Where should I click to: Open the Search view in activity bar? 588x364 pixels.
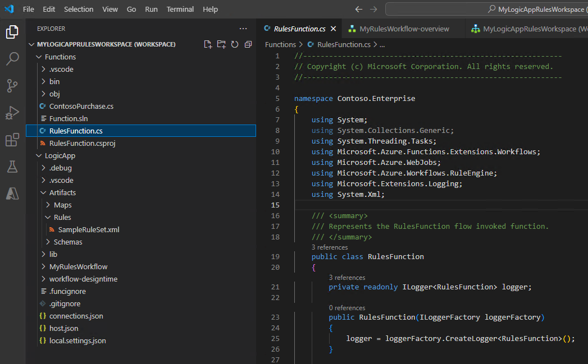click(12, 59)
